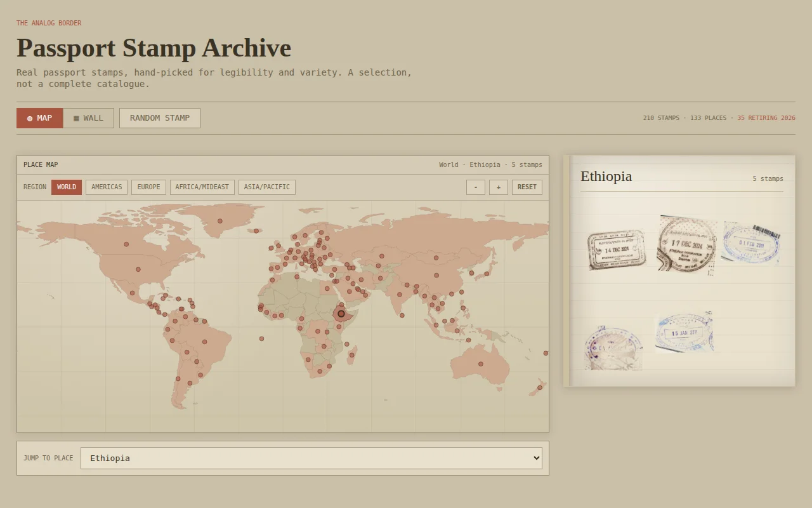
Task: Click the highlighted Ethiopia map marker
Action: click(341, 314)
